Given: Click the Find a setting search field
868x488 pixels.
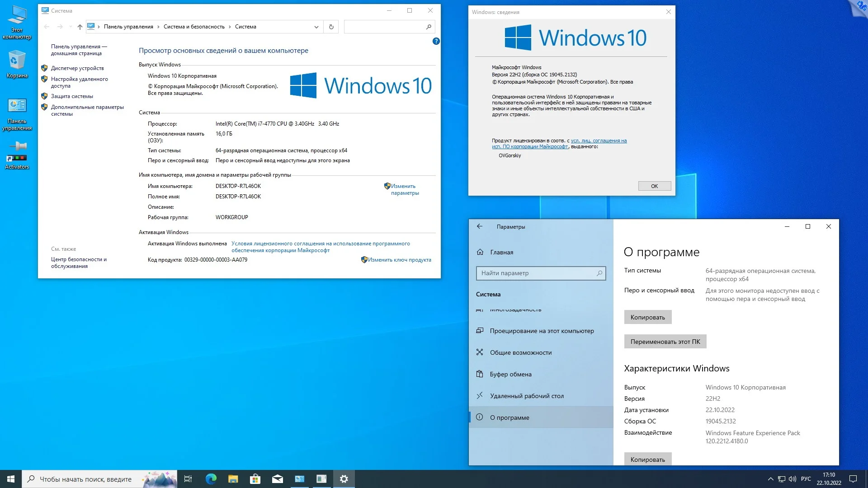Looking at the screenshot, I should (x=538, y=273).
